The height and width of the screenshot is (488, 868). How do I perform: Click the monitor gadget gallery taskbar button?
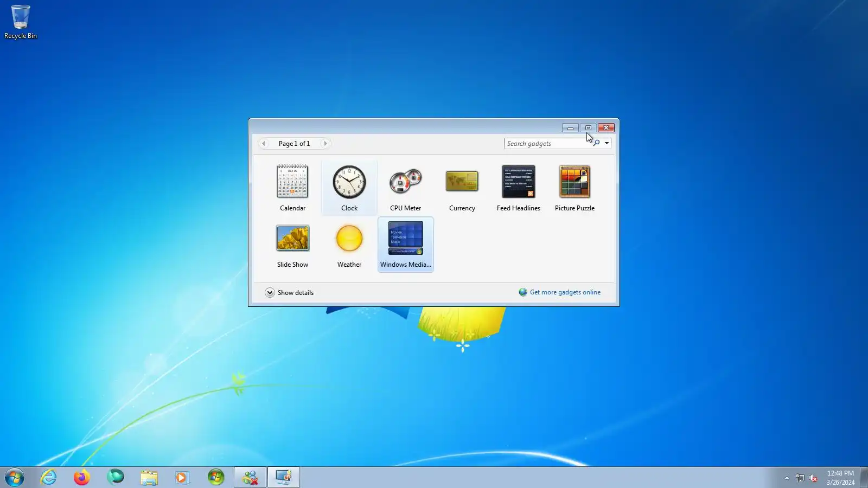pyautogui.click(x=284, y=477)
